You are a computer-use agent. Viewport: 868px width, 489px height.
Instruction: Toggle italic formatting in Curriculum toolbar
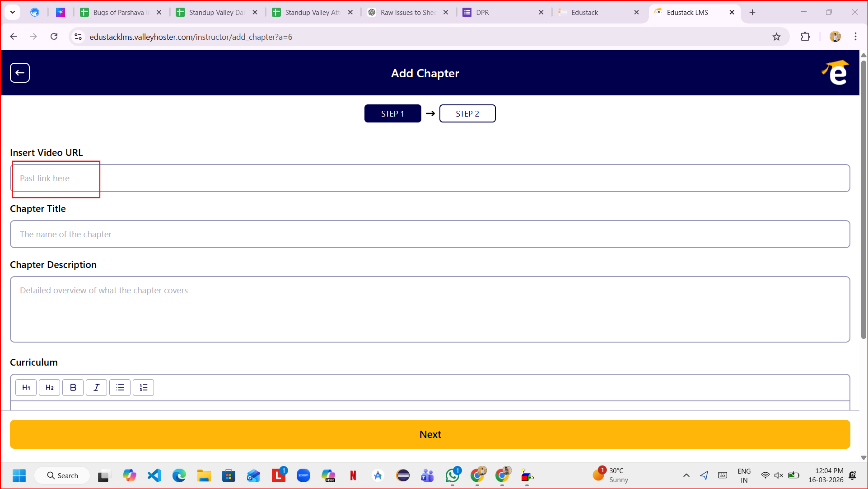pos(97,387)
